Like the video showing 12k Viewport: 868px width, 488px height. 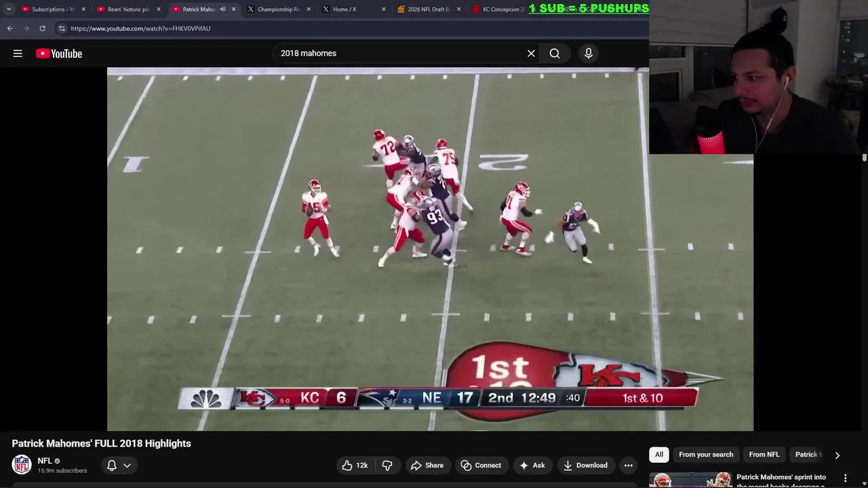(355, 465)
